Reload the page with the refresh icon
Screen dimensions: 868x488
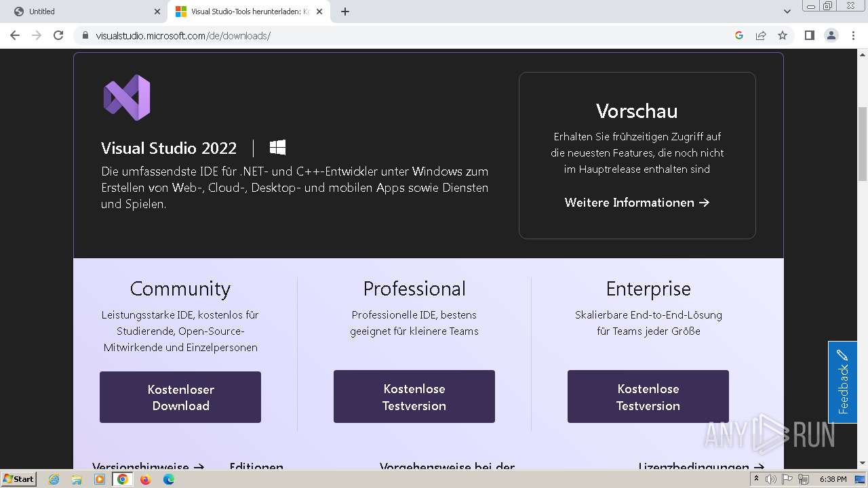[58, 35]
